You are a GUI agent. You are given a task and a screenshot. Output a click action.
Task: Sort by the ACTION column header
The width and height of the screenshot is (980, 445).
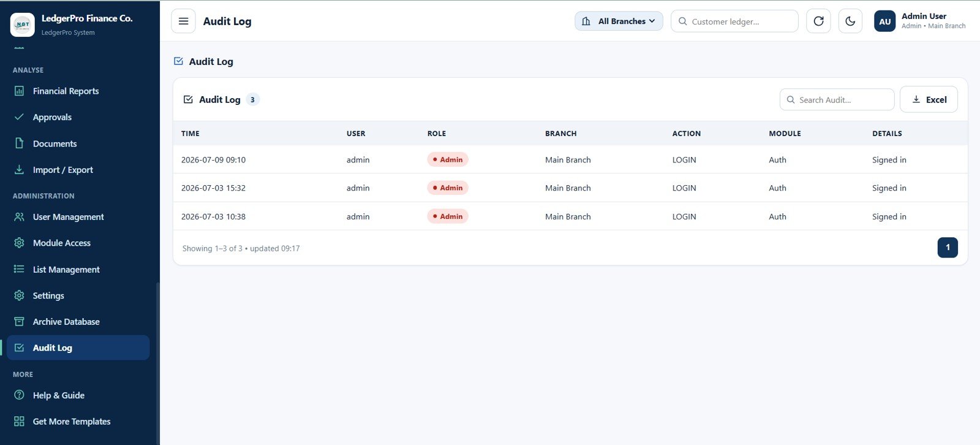(687, 134)
